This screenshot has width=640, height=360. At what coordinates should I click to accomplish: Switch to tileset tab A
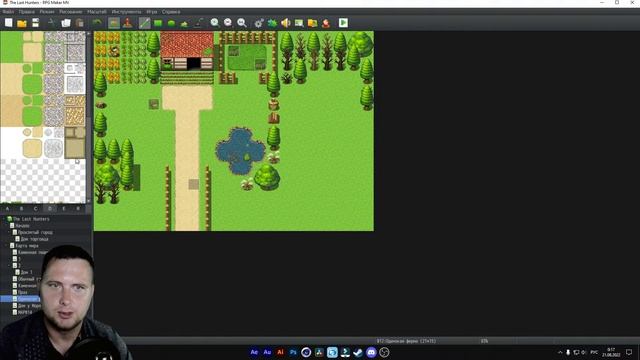click(7, 209)
